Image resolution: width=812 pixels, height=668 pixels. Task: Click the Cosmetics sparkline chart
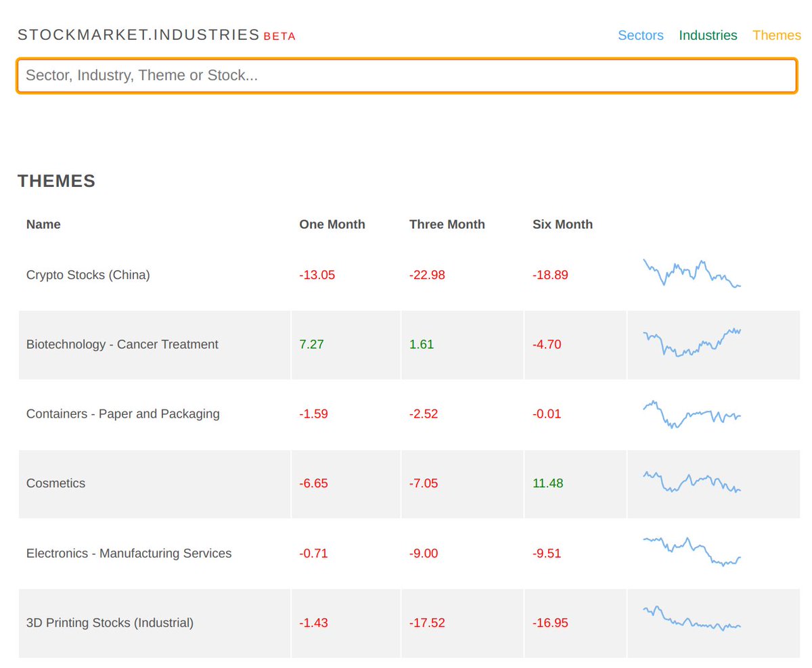(690, 483)
